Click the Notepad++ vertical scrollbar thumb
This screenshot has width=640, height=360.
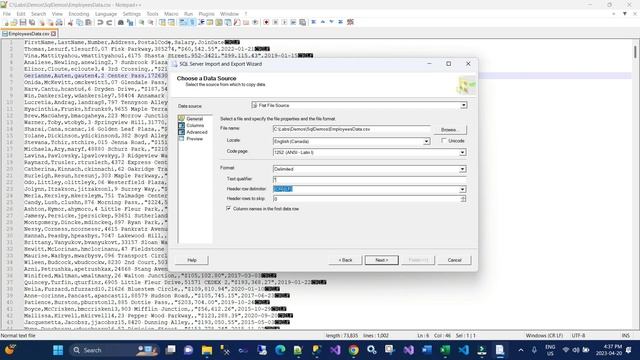coord(635,52)
